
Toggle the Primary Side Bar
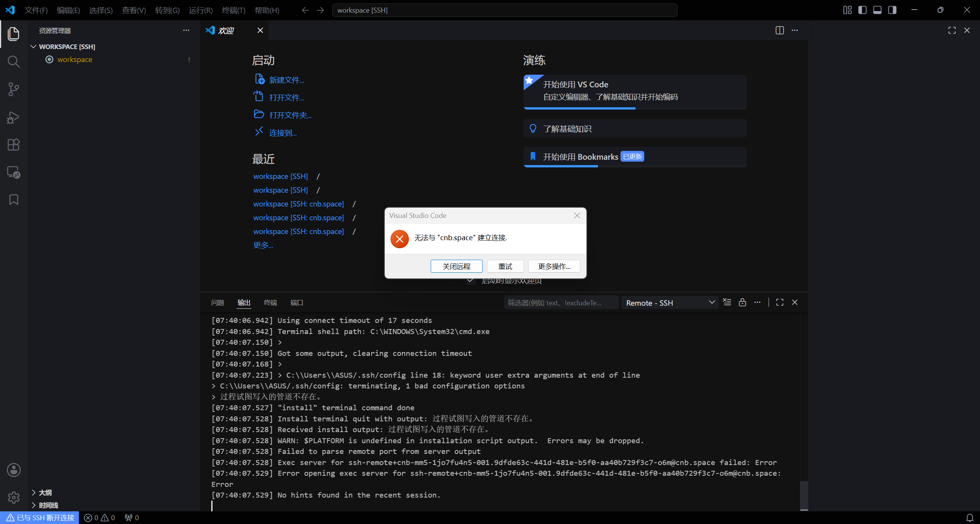[862, 10]
